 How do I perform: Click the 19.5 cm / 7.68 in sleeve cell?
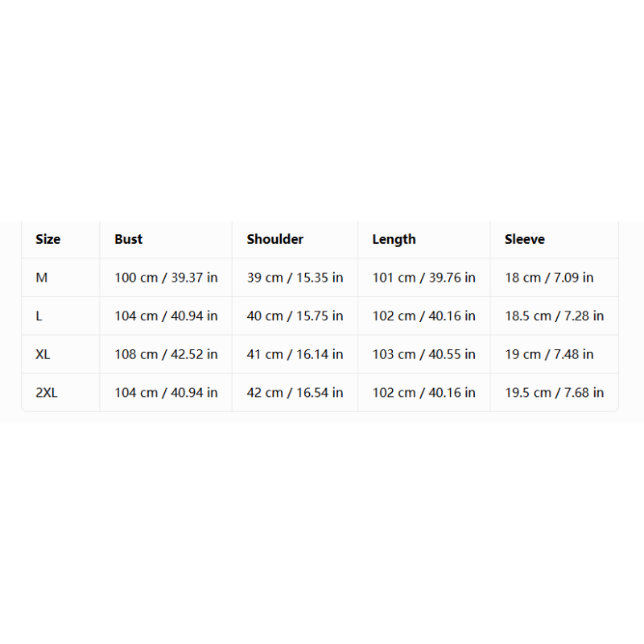(554, 393)
